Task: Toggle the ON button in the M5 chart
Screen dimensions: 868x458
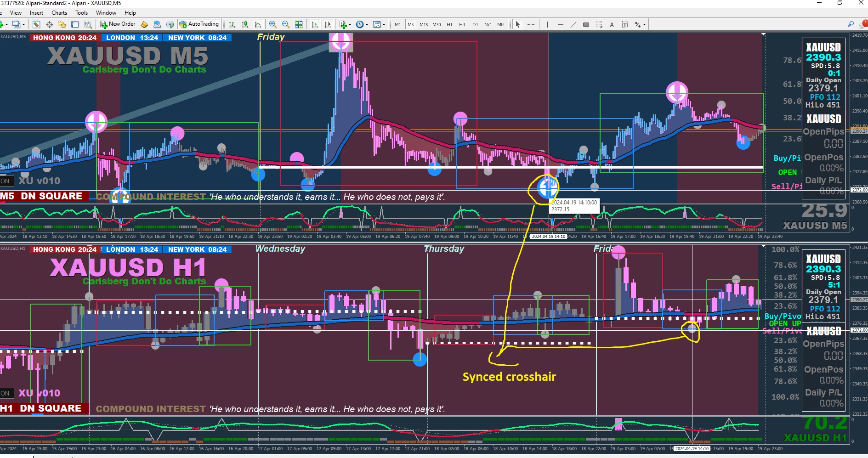Action: [x=6, y=181]
